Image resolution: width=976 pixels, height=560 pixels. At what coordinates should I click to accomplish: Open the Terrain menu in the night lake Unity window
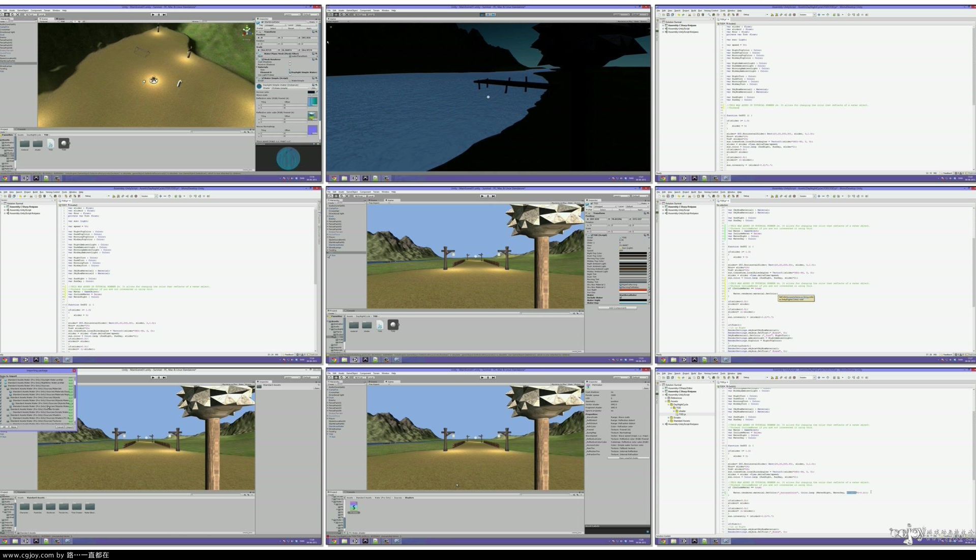(376, 10)
